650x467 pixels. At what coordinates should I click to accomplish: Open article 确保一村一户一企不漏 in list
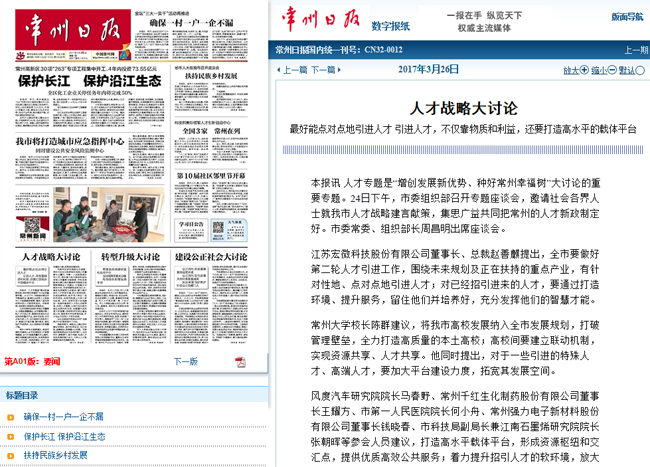(x=63, y=416)
